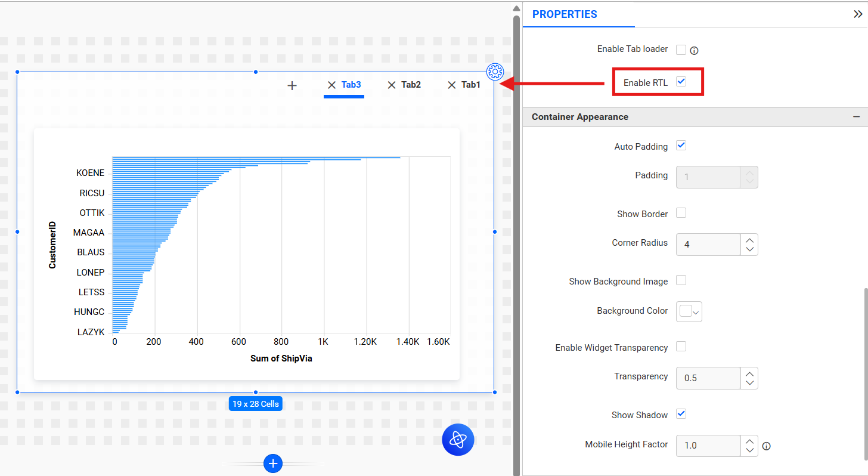Toggle the Show Border checkbox
Viewport: 868px width, 476px height.
pos(681,213)
